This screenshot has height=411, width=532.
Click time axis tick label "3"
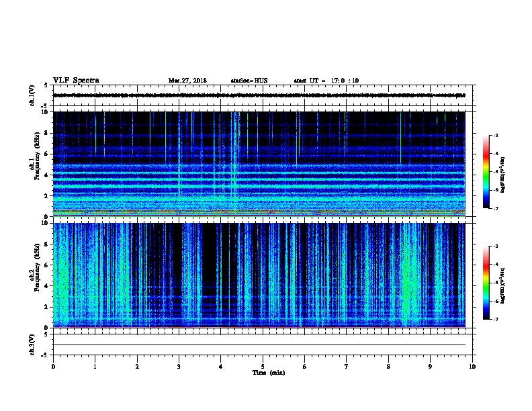point(179,367)
